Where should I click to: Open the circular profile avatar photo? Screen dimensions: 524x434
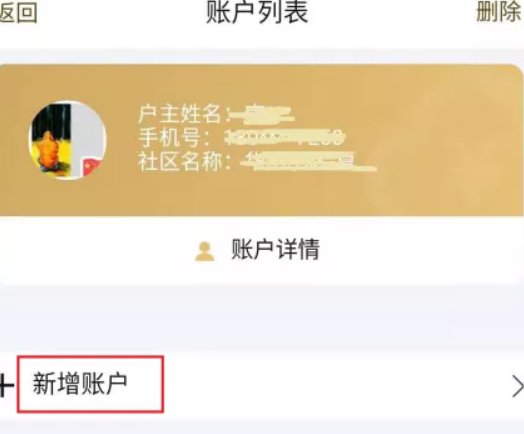[x=68, y=140]
